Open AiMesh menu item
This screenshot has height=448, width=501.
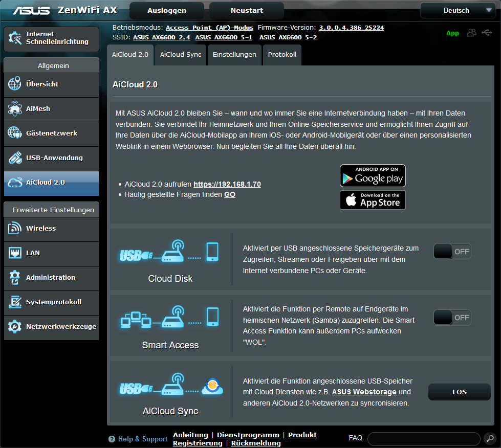(x=52, y=108)
